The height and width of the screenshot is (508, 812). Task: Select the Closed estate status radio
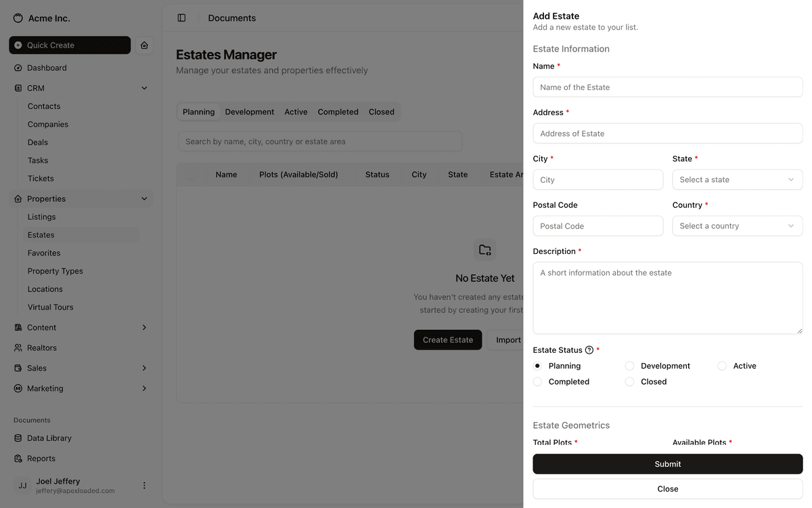tap(629, 381)
